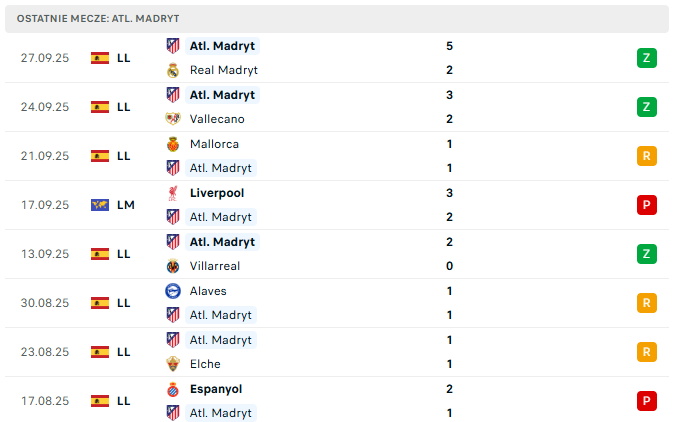This screenshot has height=422, width=675.
Task: Click the Real Madryt club crest
Action: tap(173, 70)
